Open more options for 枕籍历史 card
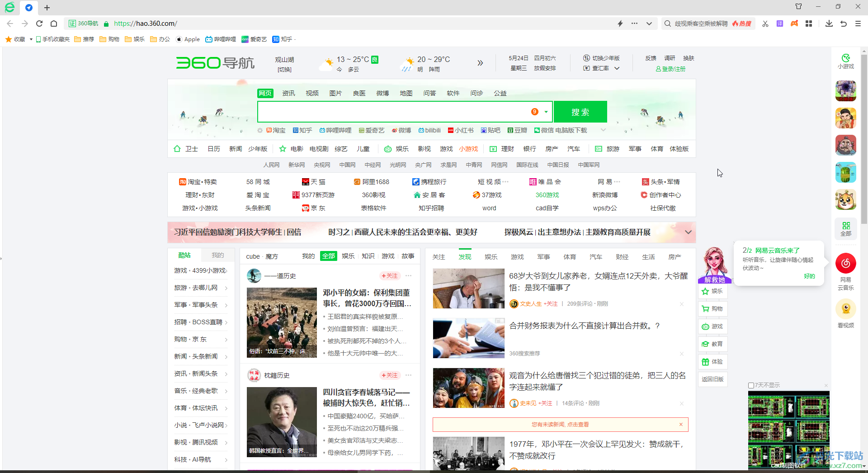 [x=409, y=375]
